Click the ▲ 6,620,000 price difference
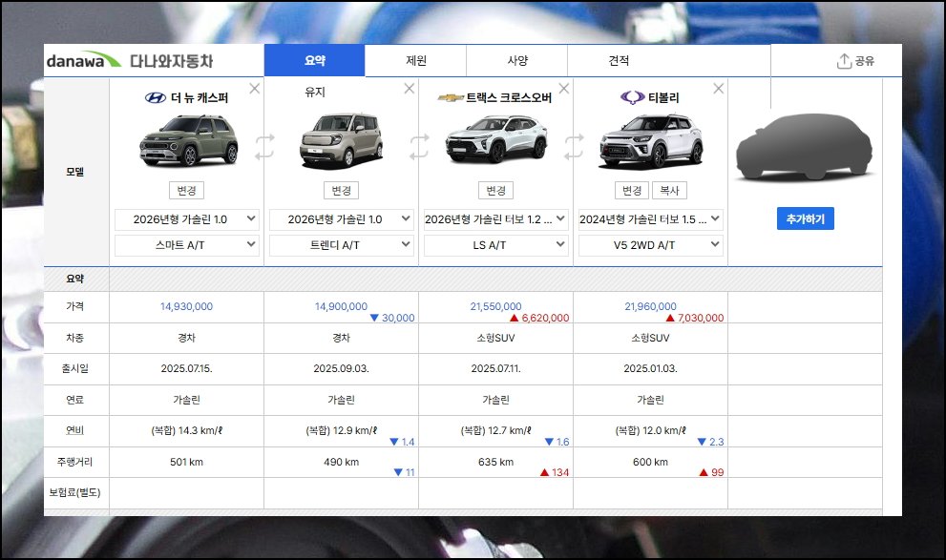The height and width of the screenshot is (560, 946). tap(539, 318)
